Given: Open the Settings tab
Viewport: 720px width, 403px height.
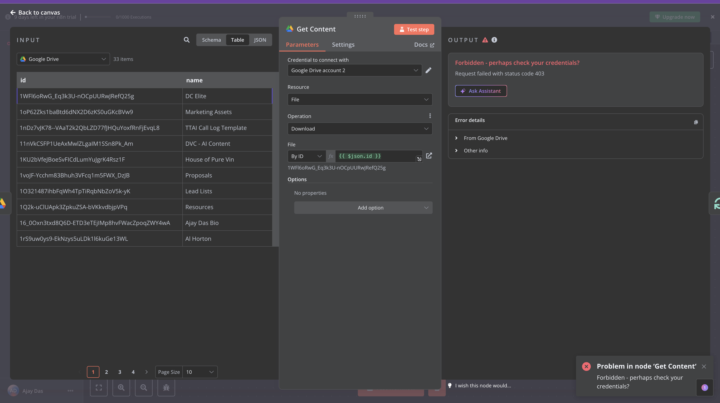Looking at the screenshot, I should tap(343, 45).
